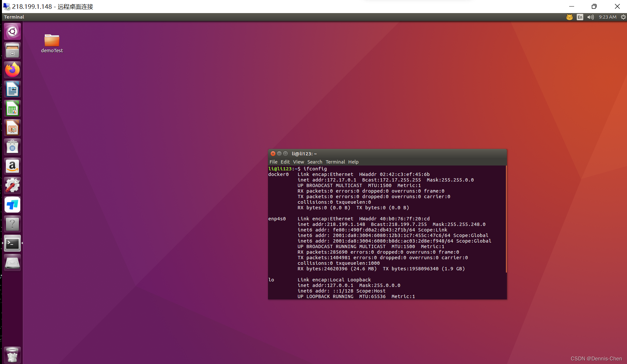Minimize the remote desktop connection window

[572, 6]
